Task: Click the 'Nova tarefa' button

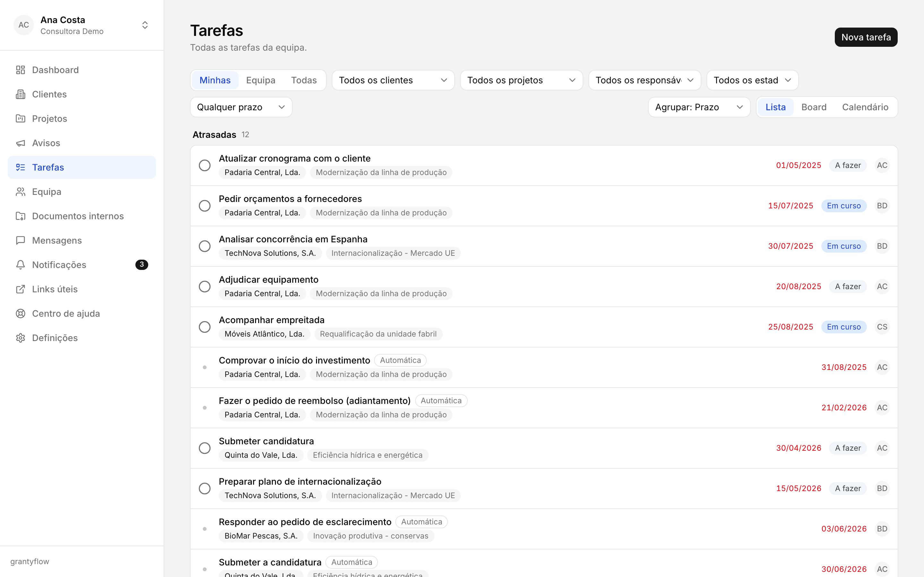Action: coord(866,37)
